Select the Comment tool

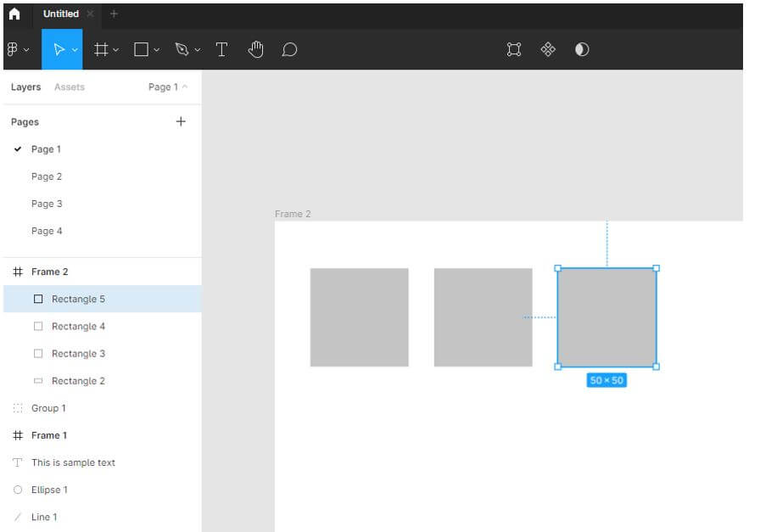click(289, 49)
